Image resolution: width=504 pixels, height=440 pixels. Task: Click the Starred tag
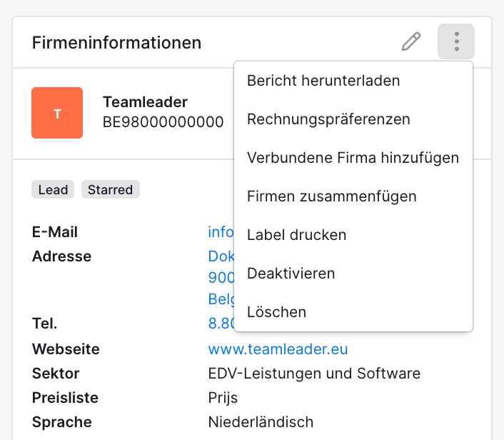pos(110,189)
